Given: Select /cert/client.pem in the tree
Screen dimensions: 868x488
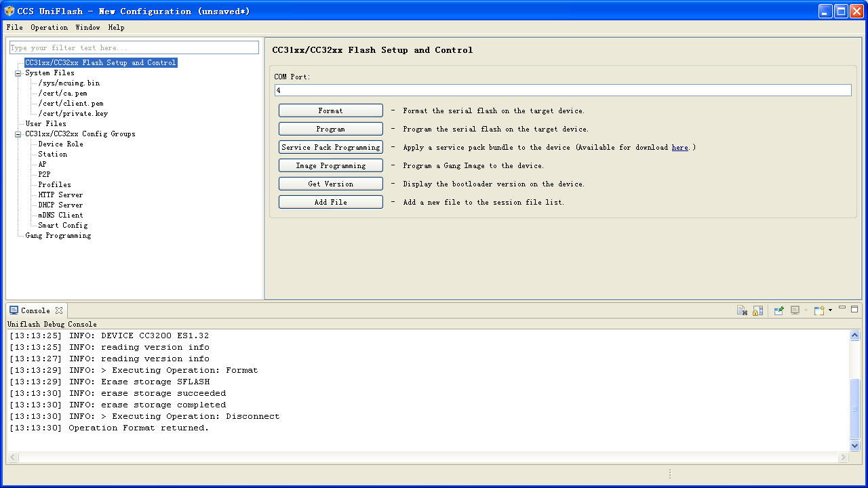Looking at the screenshot, I should pos(71,104).
